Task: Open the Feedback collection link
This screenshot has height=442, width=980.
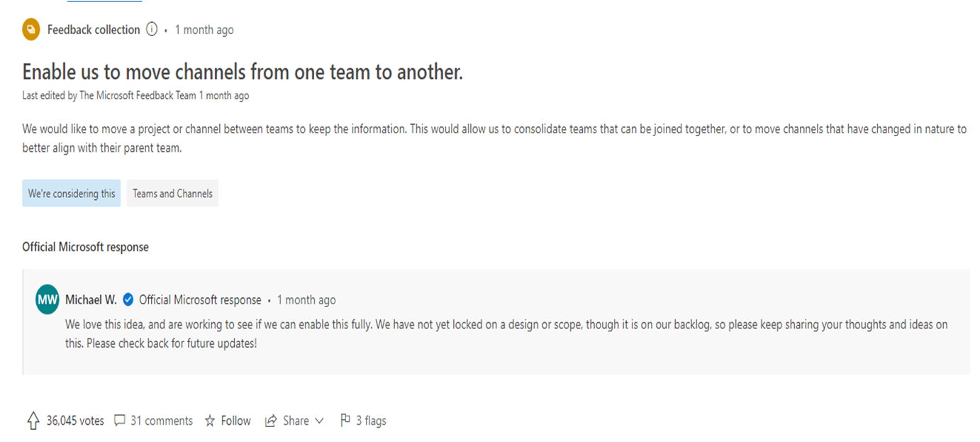Action: [94, 30]
